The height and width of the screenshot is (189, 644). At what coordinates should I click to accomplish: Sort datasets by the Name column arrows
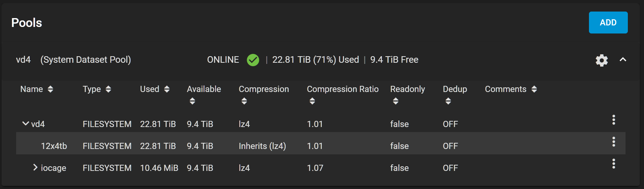50,89
